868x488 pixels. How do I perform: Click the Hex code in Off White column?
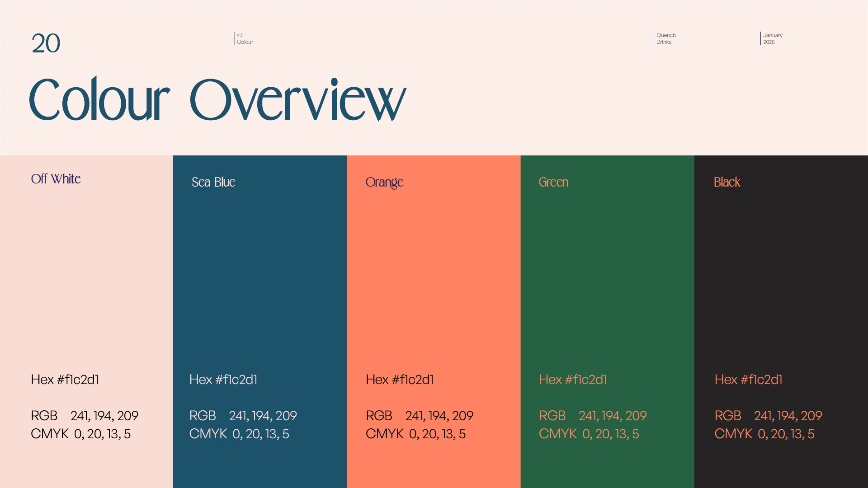(x=65, y=380)
